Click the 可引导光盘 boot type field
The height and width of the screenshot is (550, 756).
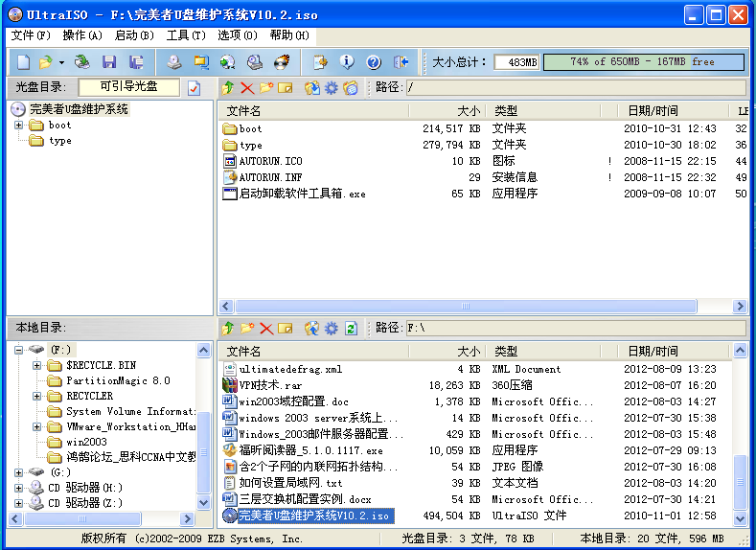pyautogui.click(x=128, y=87)
